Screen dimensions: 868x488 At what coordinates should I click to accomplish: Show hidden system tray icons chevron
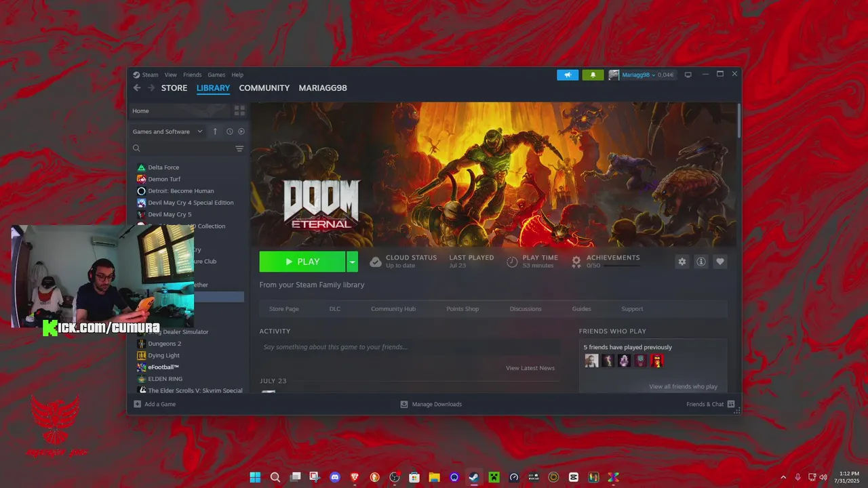point(783,477)
